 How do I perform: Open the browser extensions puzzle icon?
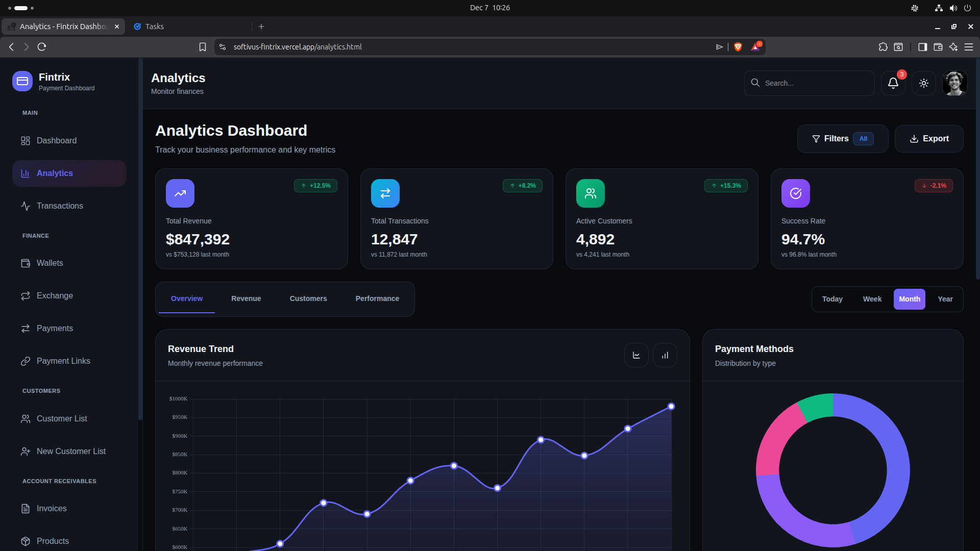884,46
